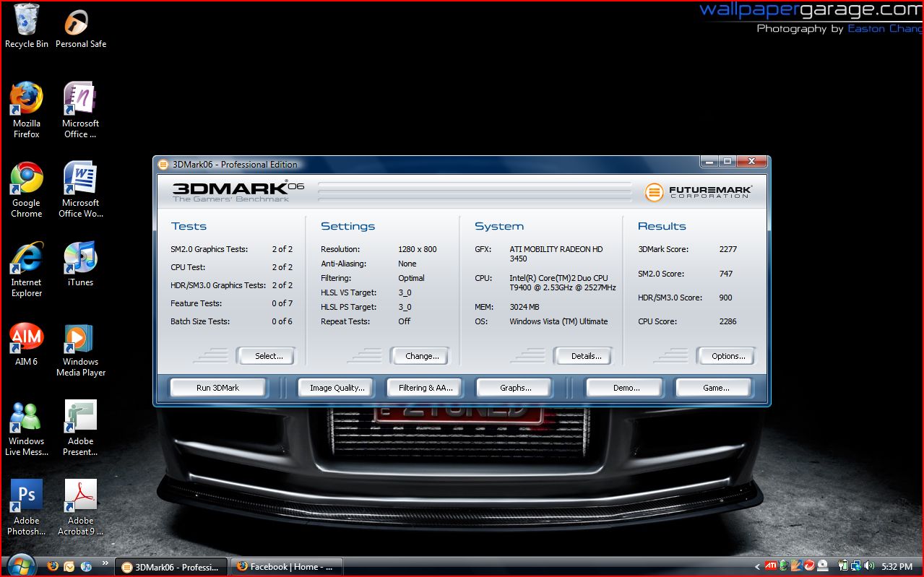The image size is (924, 577).
Task: Click the OS value Windows Vista (TM) Ultimate
Action: pyautogui.click(x=558, y=321)
